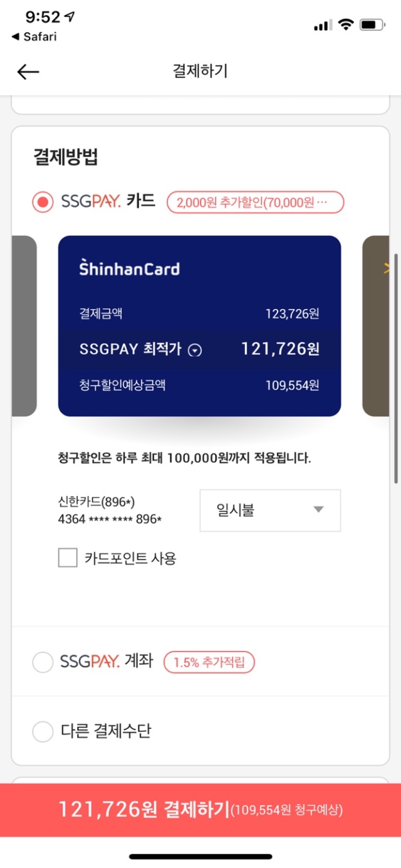Tap the battery status icon
Screen dimensions: 401x868
[x=373, y=24]
